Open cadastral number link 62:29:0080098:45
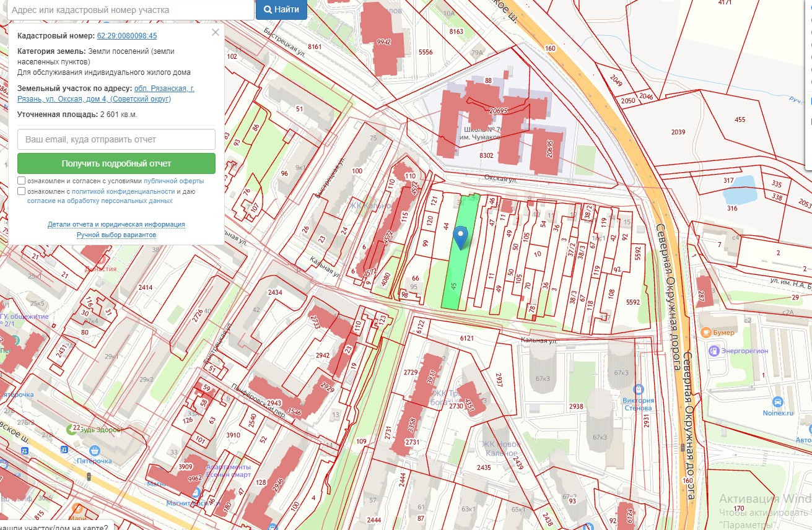The height and width of the screenshot is (530, 812). click(x=127, y=36)
